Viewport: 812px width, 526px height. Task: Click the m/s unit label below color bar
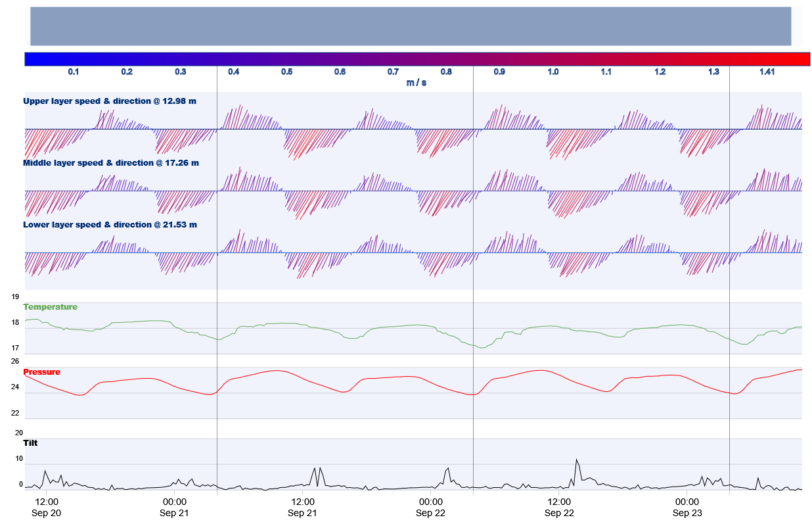point(416,82)
